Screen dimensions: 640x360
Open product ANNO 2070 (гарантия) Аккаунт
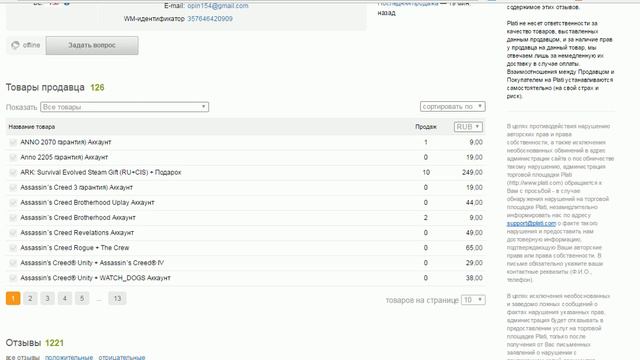click(x=66, y=142)
